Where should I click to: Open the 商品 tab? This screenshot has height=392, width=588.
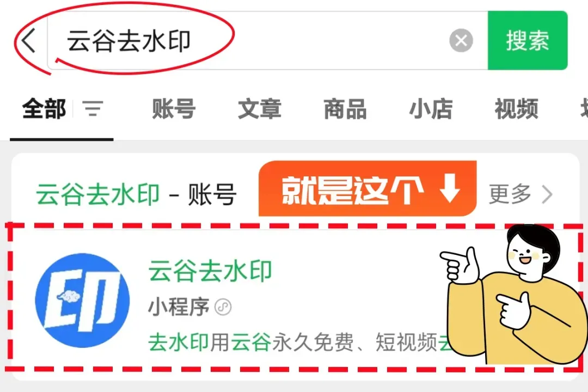345,109
